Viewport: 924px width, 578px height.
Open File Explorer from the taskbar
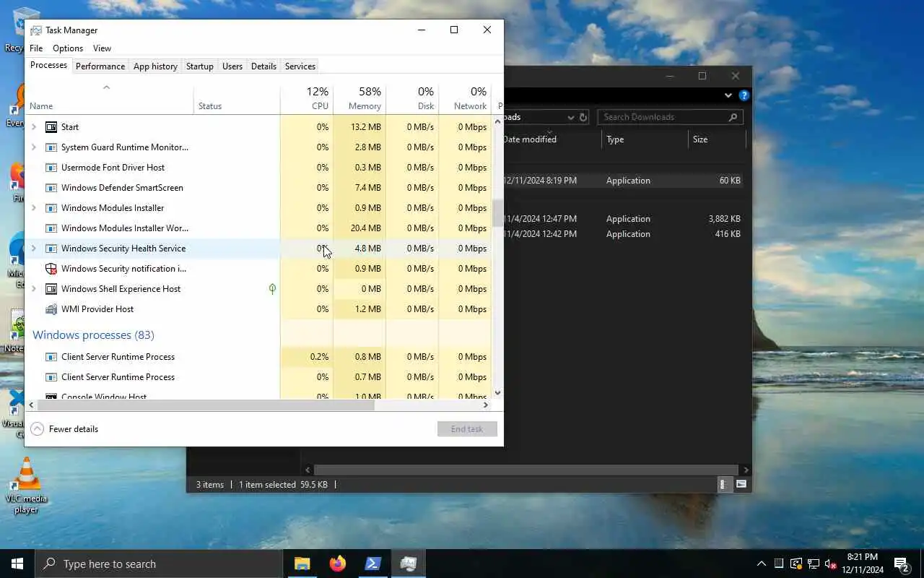(302, 564)
